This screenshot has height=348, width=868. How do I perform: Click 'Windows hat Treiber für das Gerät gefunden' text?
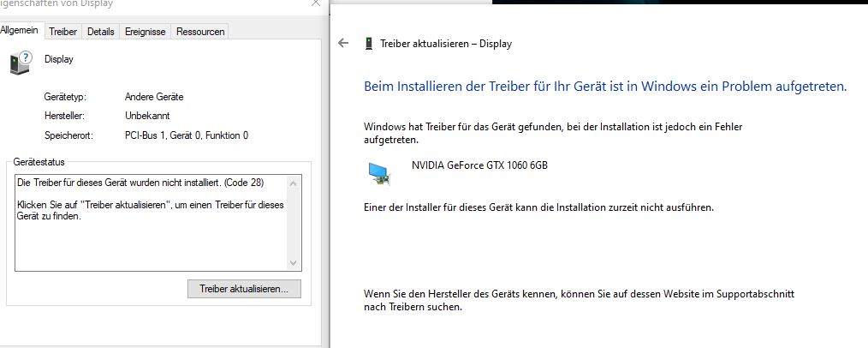(x=553, y=134)
